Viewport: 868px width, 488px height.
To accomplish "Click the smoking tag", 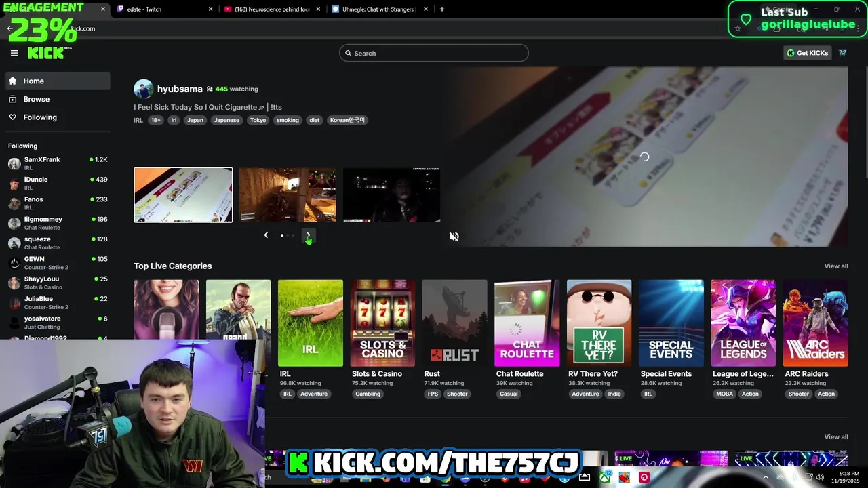I will (x=288, y=120).
